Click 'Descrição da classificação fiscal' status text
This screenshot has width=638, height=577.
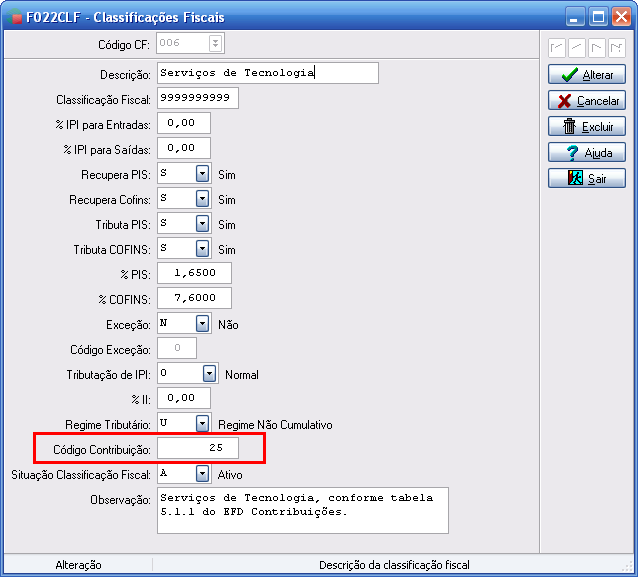[x=394, y=565]
